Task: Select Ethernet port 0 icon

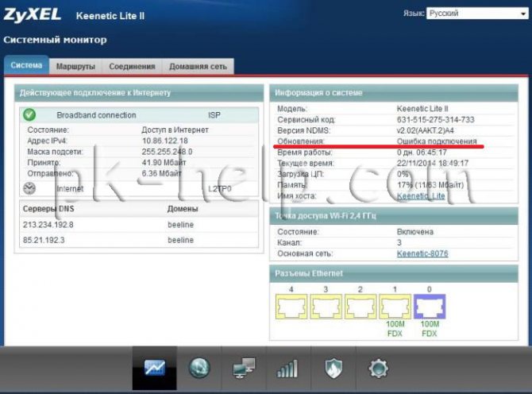Action: (430, 307)
